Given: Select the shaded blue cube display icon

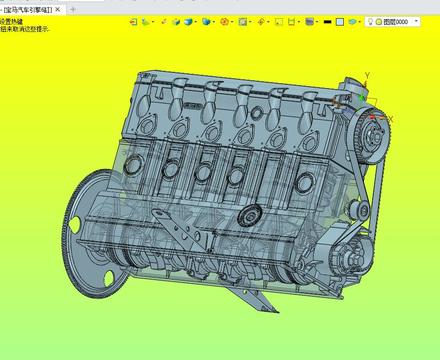Looking at the screenshot, I should click(x=188, y=22).
